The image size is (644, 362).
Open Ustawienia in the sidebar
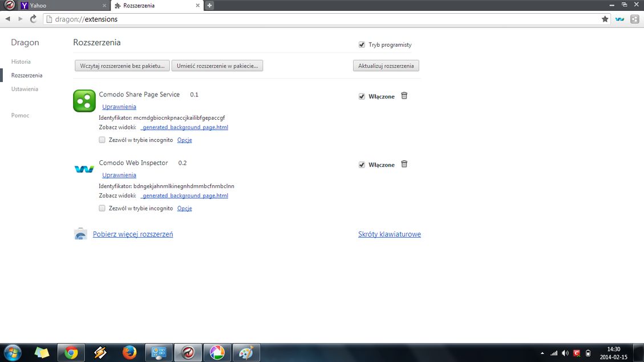(25, 89)
